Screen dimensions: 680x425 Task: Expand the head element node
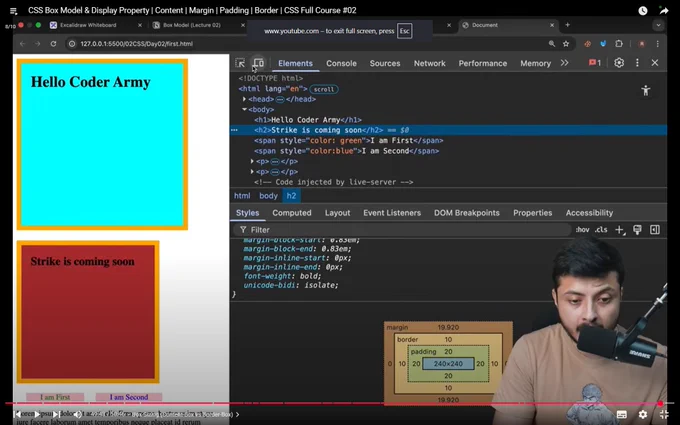(245, 99)
